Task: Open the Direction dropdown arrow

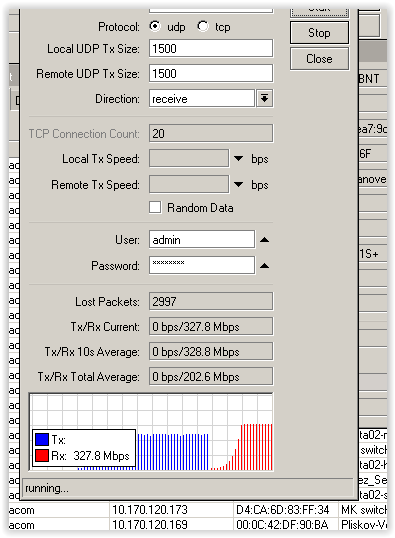Action: (264, 99)
